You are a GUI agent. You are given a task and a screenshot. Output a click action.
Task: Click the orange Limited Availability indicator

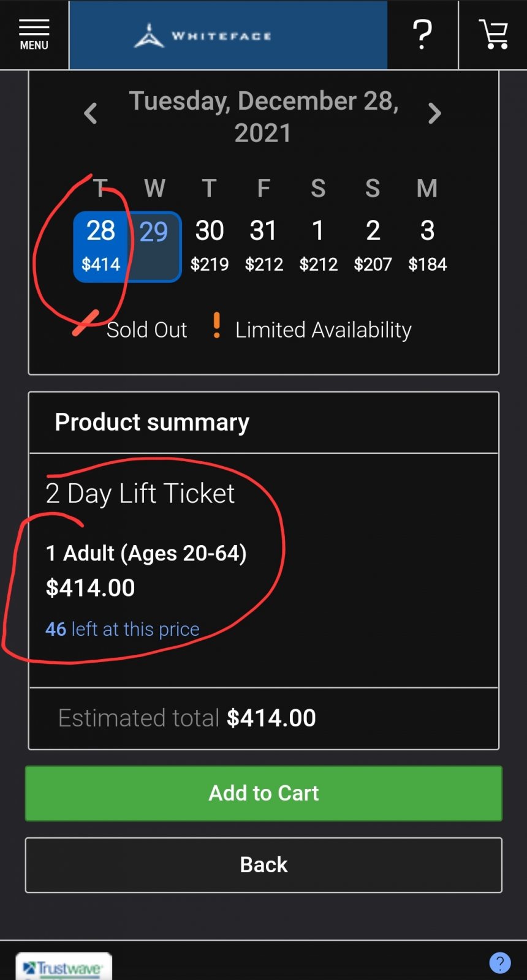click(216, 326)
